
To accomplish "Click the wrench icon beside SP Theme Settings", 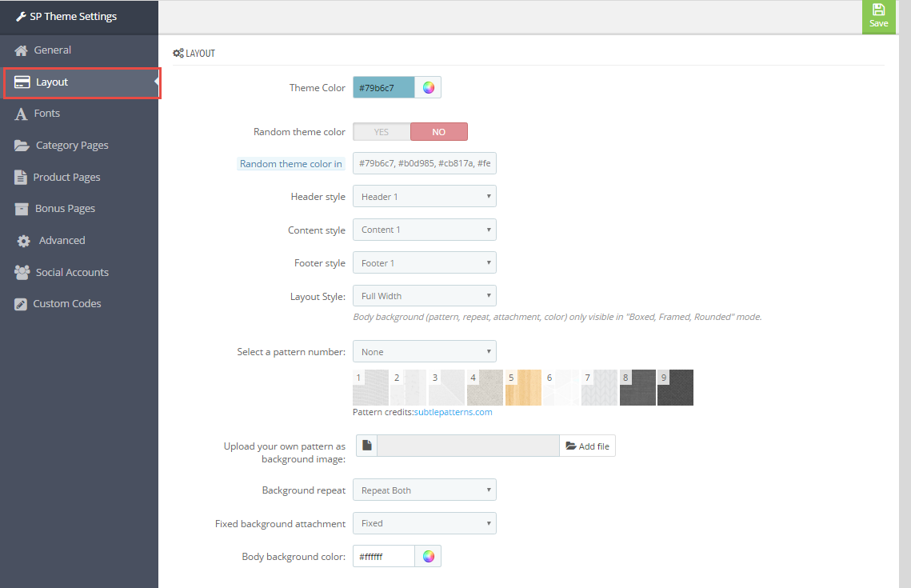I will click(x=21, y=16).
